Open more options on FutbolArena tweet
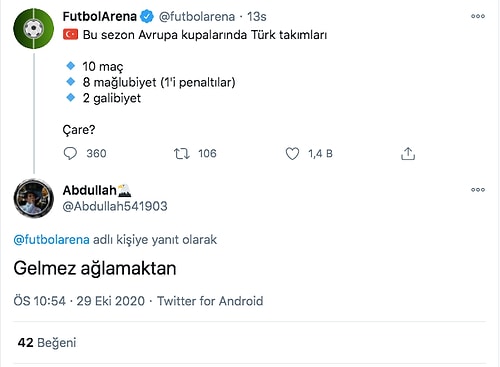Viewport: 500px width, 367px height. coord(478,16)
